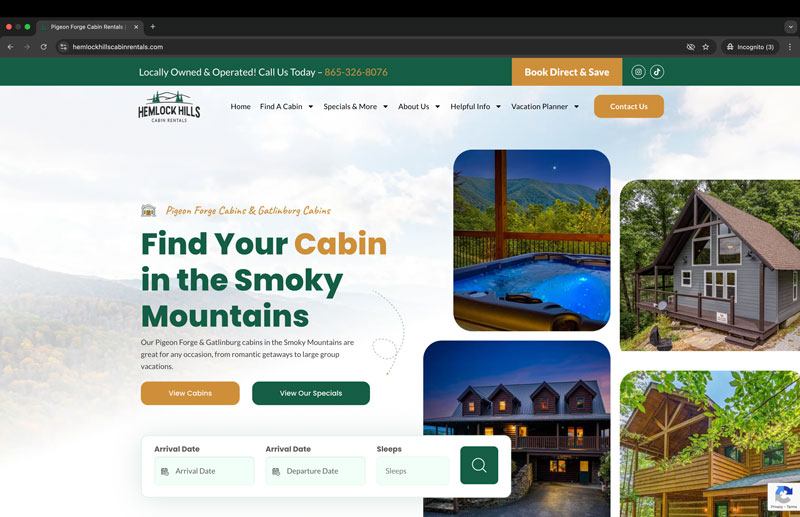Click the green search magnifier button

point(479,465)
